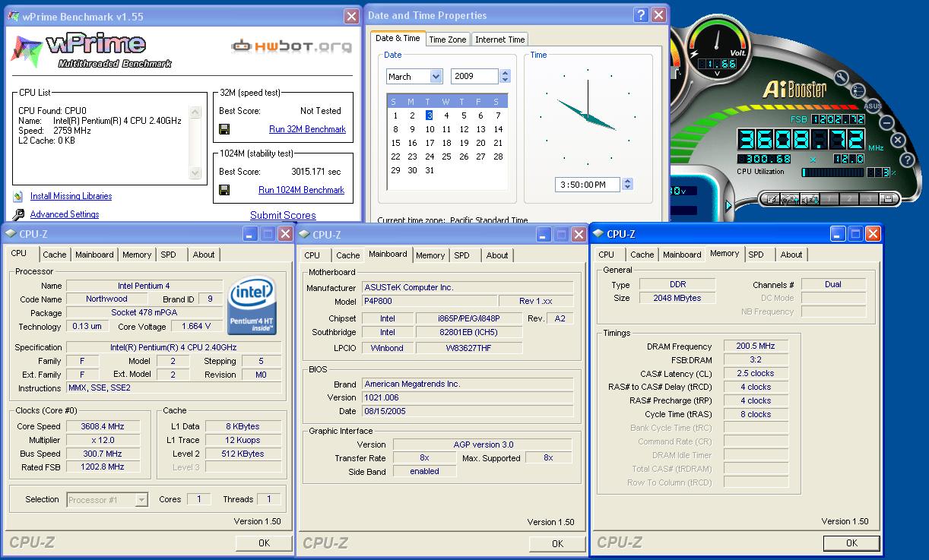
Task: Click OK in CPU-Z Memory window
Action: pyautogui.click(x=851, y=543)
